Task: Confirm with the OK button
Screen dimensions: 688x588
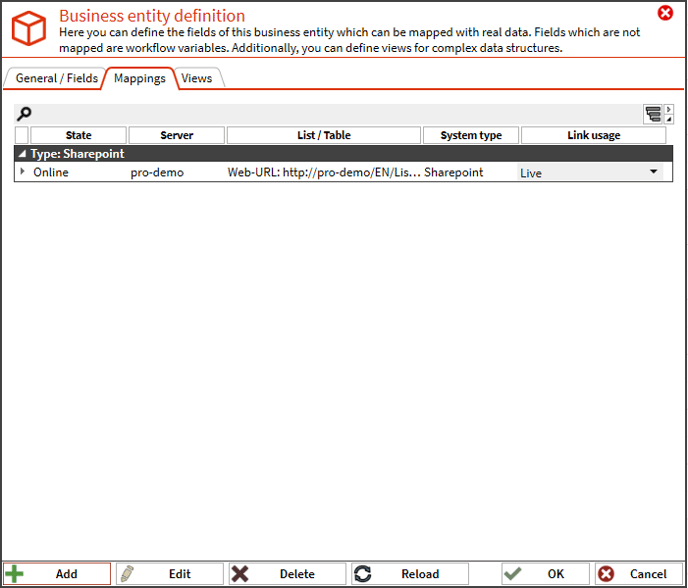Action: click(x=544, y=574)
